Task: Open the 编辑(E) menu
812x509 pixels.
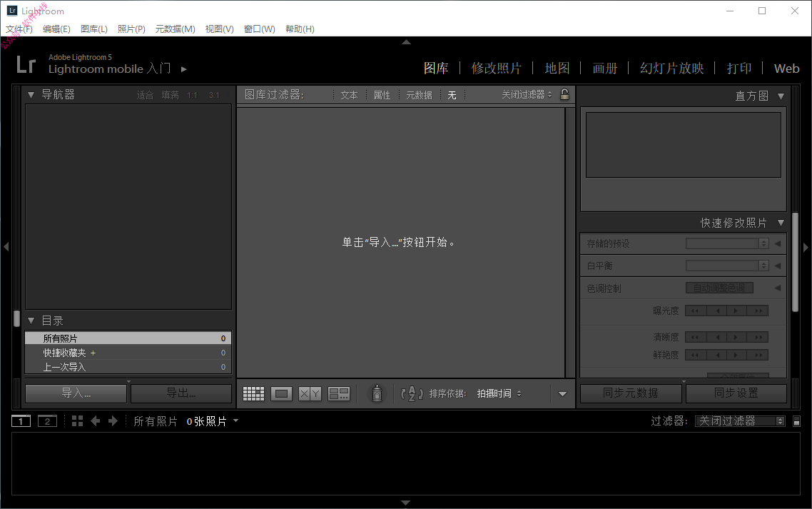Action: point(56,29)
